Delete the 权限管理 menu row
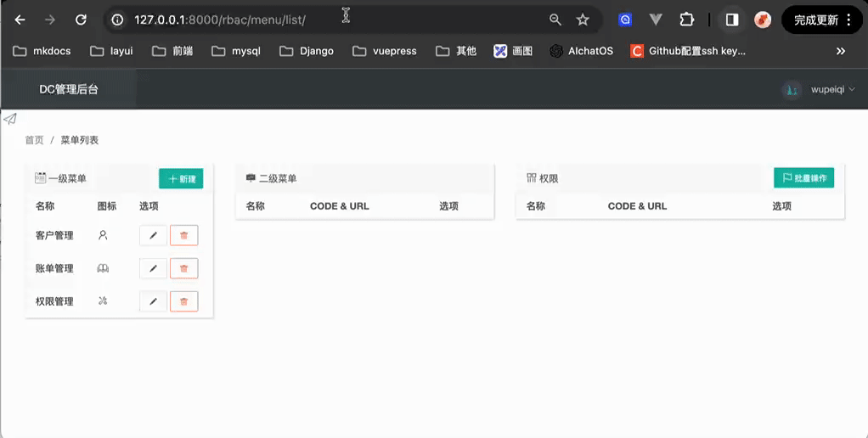868x438 pixels. click(x=184, y=301)
